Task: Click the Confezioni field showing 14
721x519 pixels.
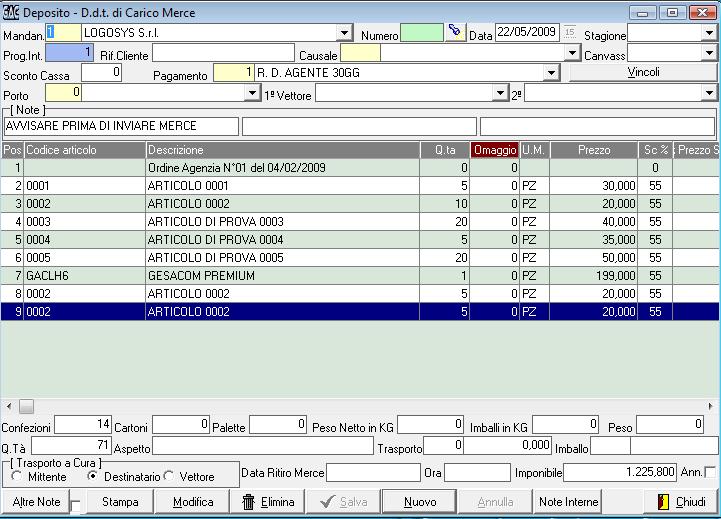Action: (x=83, y=425)
